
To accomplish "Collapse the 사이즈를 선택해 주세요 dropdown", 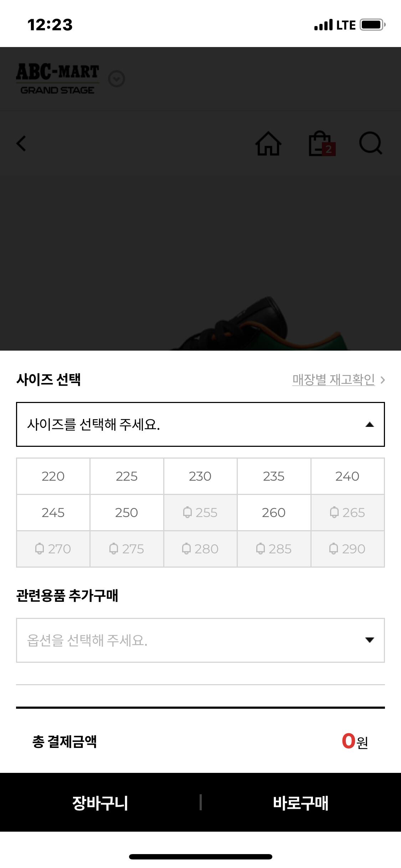I will coord(200,424).
